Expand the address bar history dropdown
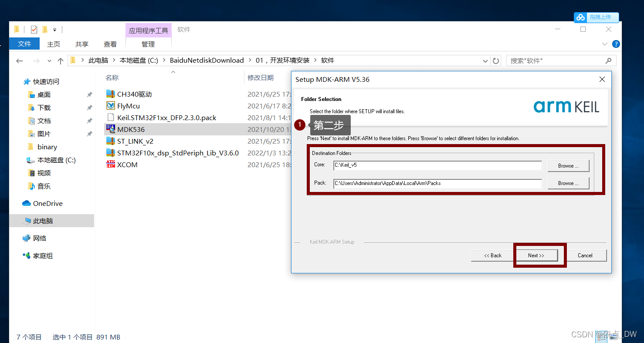Screen dimensions: 644x343 pos(485,61)
